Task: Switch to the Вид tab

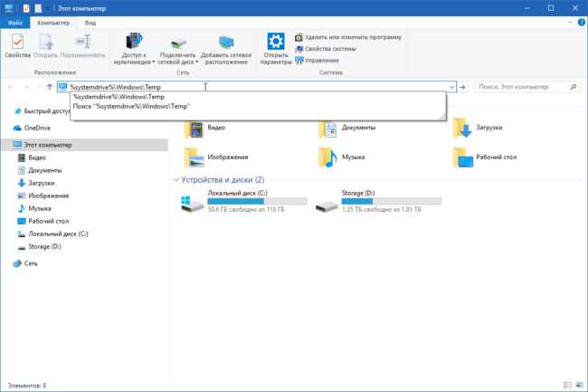Action: tap(90, 23)
